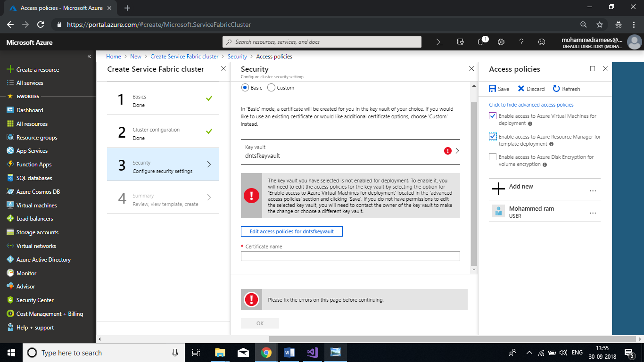Click the directory and subscription filter icon
Screen dimensions: 644x362
[x=460, y=42]
